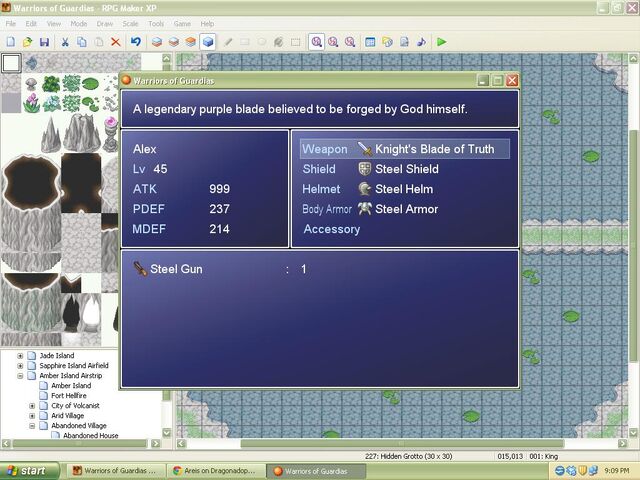This screenshot has width=640, height=480.
Task: Select the Flood Fill tool
Action: (278, 42)
